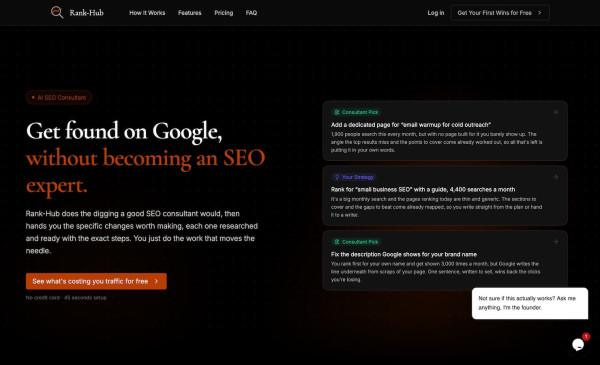Click See what's costing you traffic button
600x365 pixels.
coord(96,281)
